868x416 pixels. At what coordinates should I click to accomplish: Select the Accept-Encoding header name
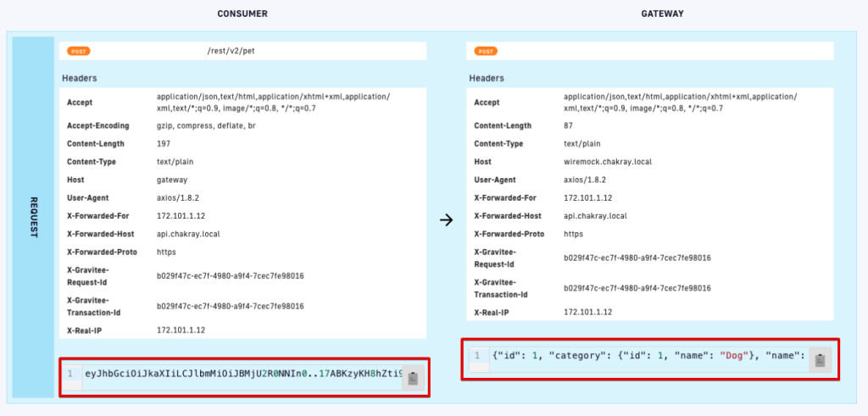coord(98,125)
